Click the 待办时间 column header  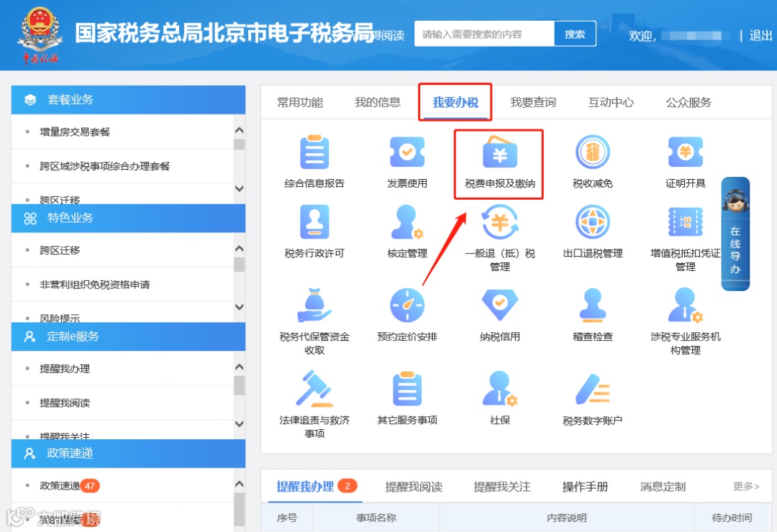(732, 518)
